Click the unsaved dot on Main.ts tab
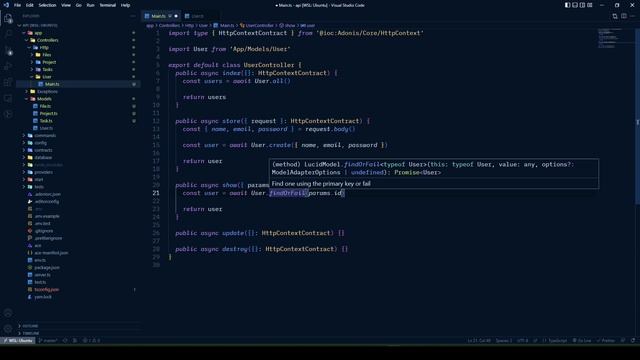Screen dimensions: 640x360 pos(176,16)
